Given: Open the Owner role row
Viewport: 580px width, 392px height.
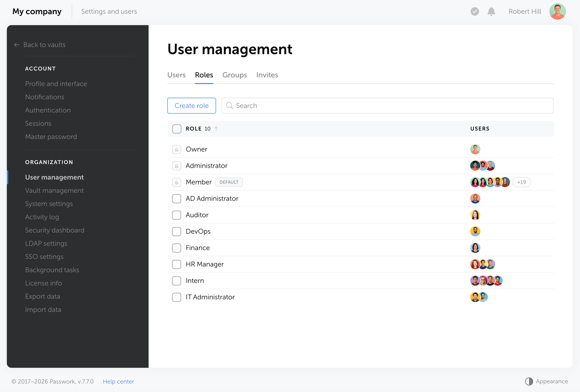Looking at the screenshot, I should 361,149.
